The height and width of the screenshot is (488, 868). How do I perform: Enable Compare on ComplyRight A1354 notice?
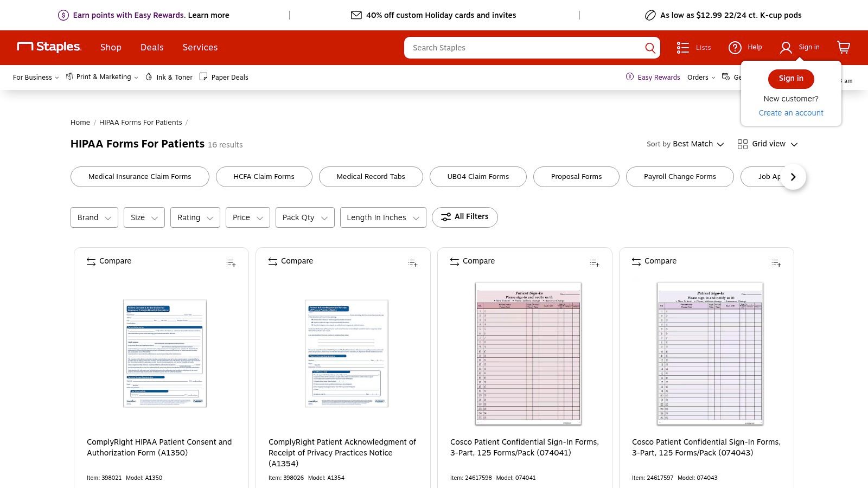(291, 261)
